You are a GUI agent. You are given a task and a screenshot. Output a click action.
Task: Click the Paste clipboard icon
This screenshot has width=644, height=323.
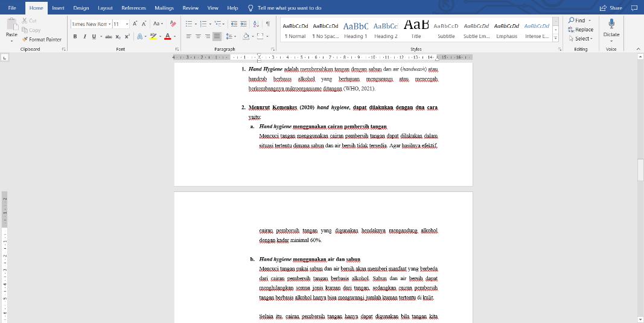point(11,25)
